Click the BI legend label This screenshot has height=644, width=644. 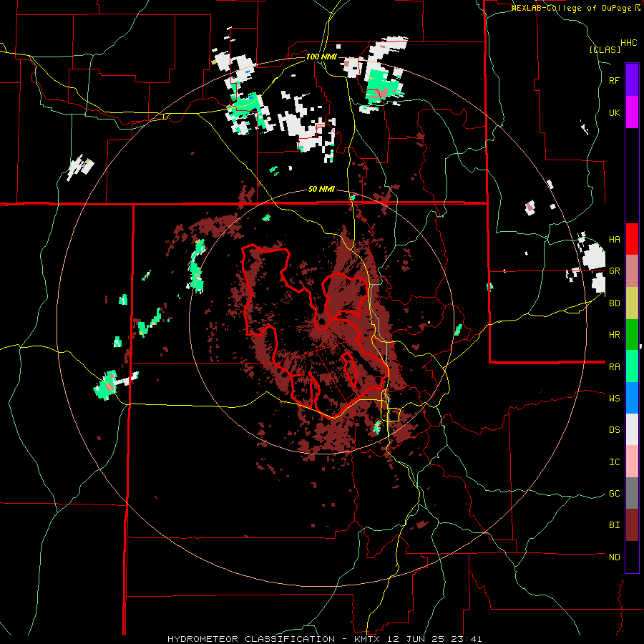[614, 525]
